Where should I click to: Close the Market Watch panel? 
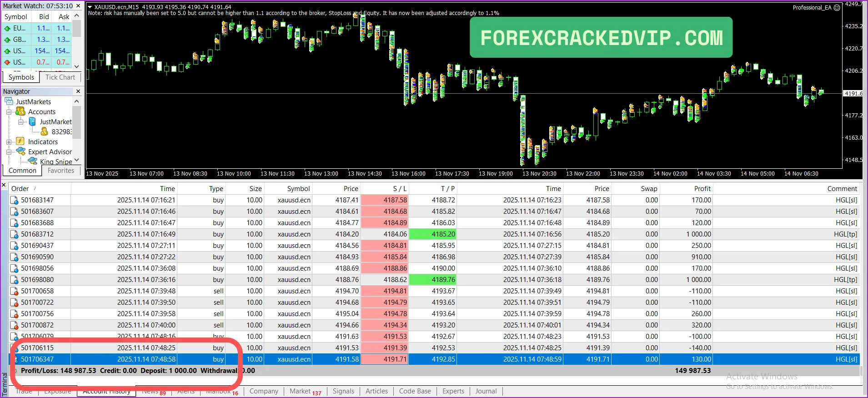click(x=78, y=6)
